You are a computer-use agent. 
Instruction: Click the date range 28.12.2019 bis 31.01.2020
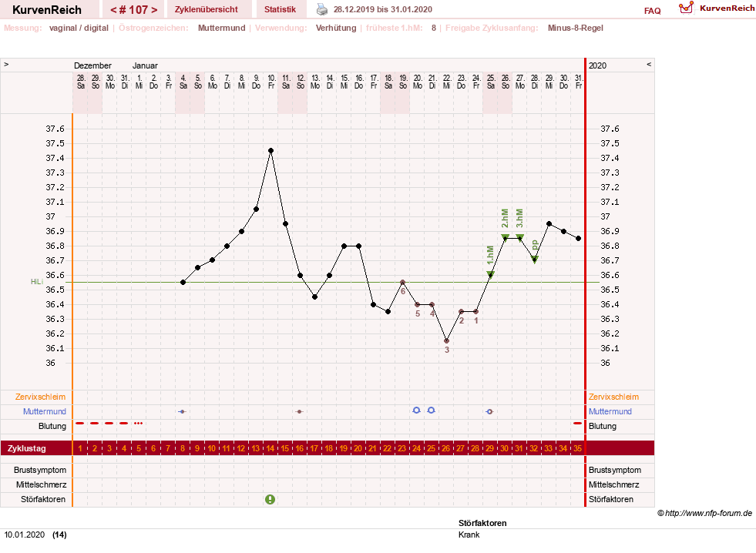(x=383, y=9)
